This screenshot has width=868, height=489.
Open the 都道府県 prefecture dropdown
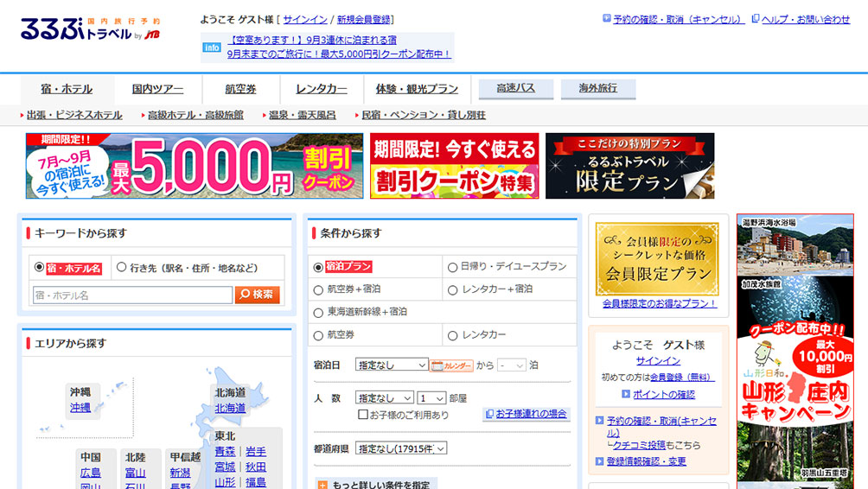(x=401, y=448)
